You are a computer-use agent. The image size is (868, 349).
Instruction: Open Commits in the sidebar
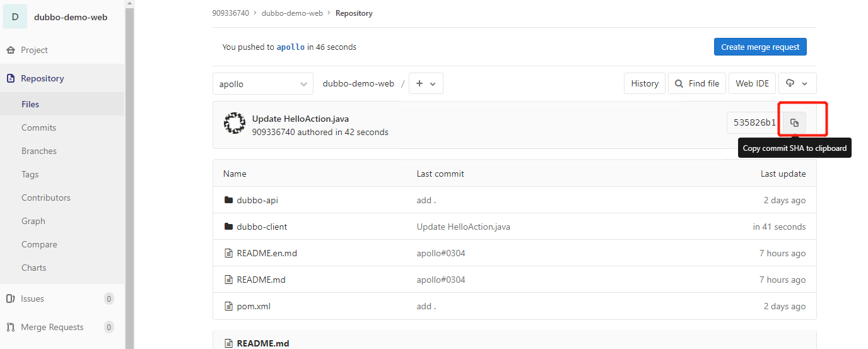point(38,127)
